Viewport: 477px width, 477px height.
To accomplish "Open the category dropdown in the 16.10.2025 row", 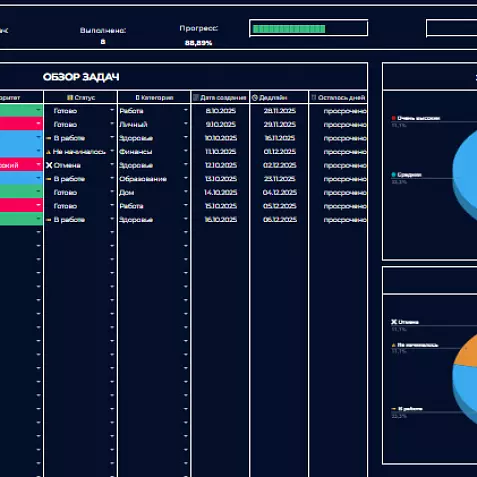I will (186, 219).
